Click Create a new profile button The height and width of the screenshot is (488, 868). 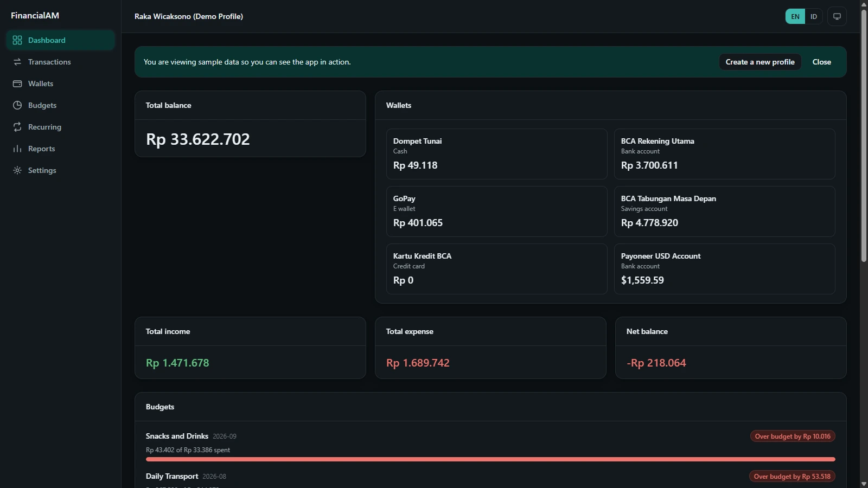tap(760, 62)
